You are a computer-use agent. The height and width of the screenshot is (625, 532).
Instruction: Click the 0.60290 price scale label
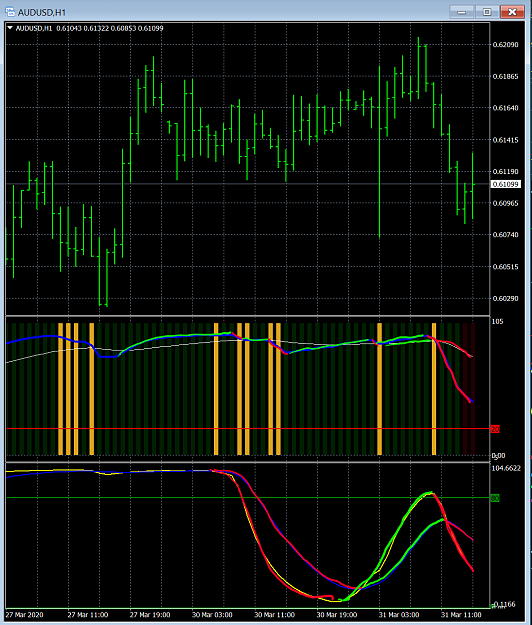[x=506, y=299]
